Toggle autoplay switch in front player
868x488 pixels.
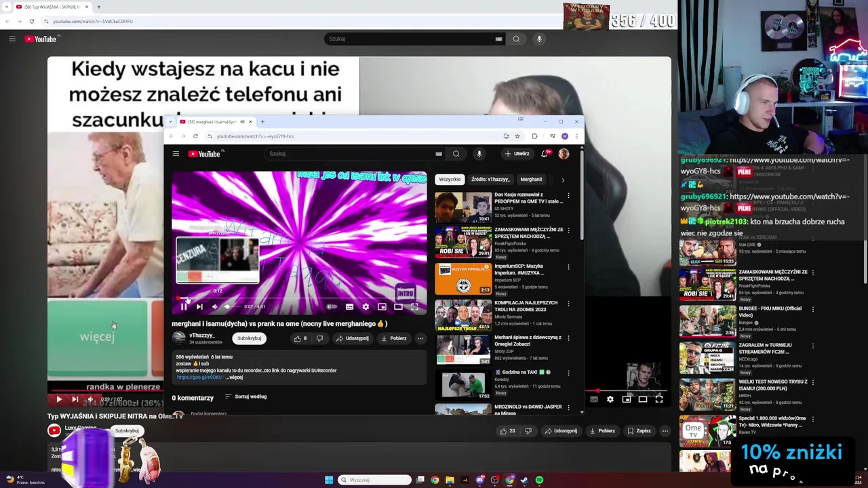(x=332, y=307)
